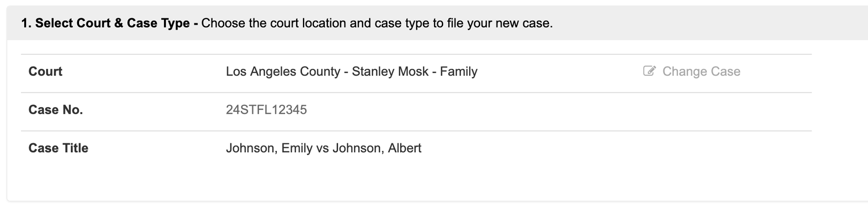
Task: Click the Case Title label
Action: [x=58, y=148]
